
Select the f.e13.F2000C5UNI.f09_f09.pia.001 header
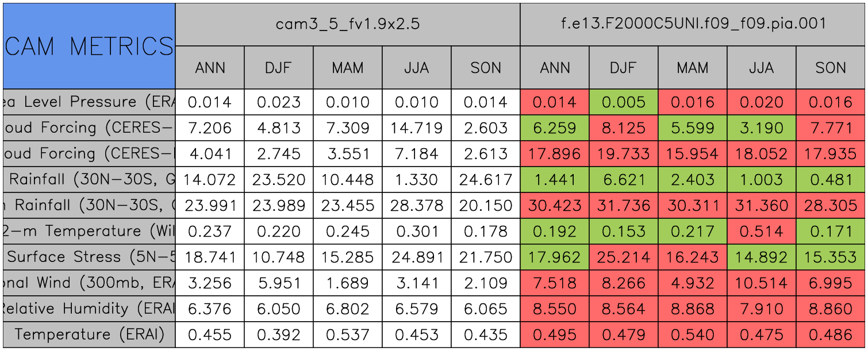(x=693, y=24)
